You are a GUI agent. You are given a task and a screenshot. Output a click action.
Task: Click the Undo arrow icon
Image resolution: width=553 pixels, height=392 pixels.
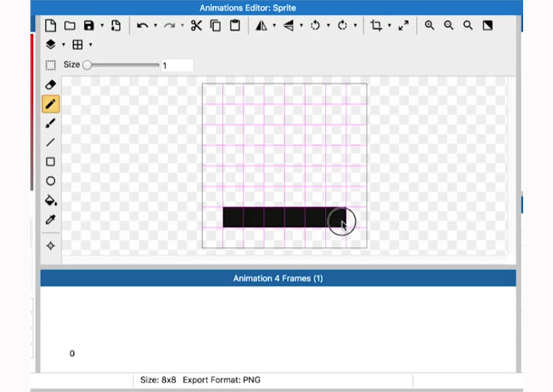click(142, 25)
